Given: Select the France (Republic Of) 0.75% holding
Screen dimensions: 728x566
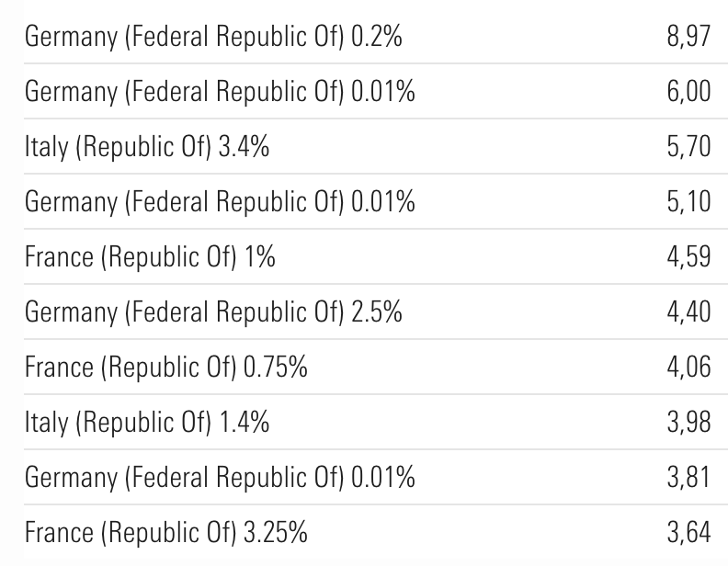Looking at the screenshot, I should [x=166, y=367].
